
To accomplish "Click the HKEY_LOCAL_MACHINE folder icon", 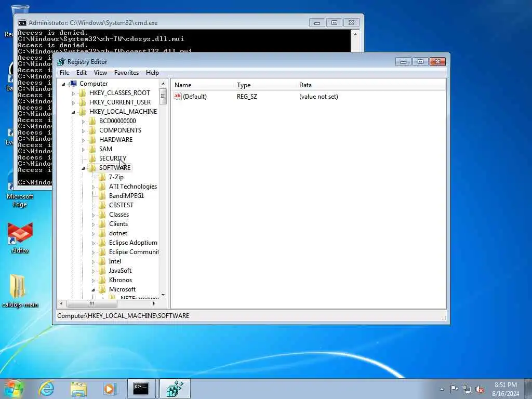I will coord(83,112).
